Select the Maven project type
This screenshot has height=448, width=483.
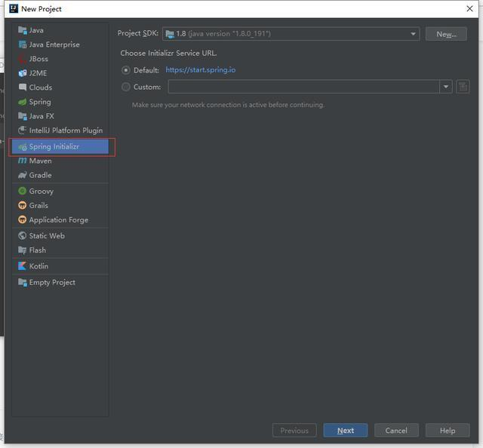point(60,161)
